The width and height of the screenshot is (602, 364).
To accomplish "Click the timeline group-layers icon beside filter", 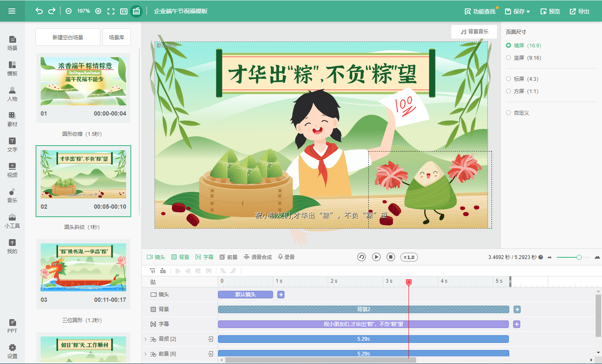I will click(163, 271).
